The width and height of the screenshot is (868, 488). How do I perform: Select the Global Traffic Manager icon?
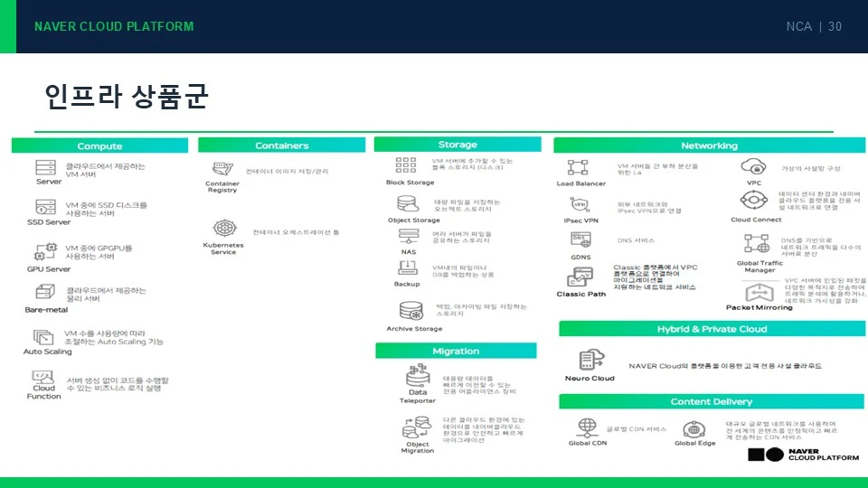[x=757, y=243]
